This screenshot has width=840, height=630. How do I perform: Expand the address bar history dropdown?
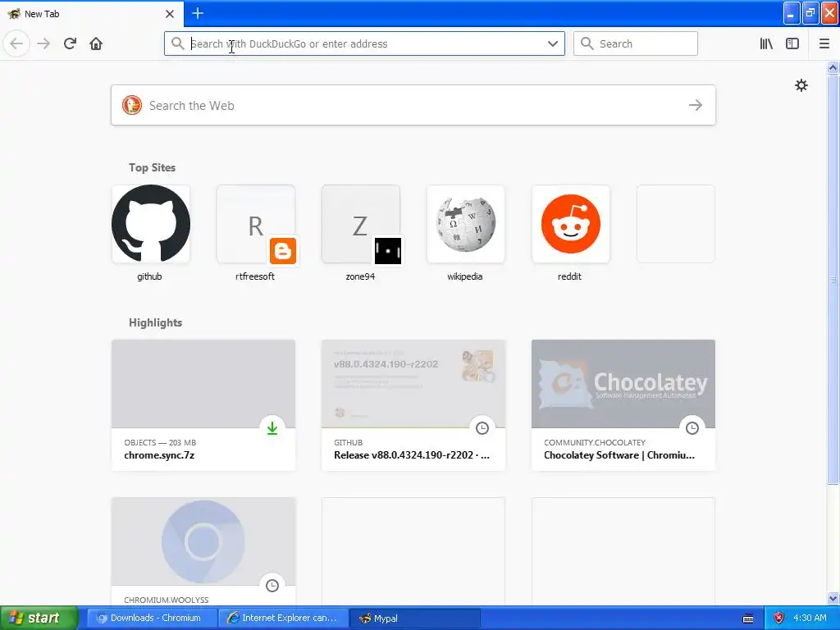pyautogui.click(x=553, y=43)
